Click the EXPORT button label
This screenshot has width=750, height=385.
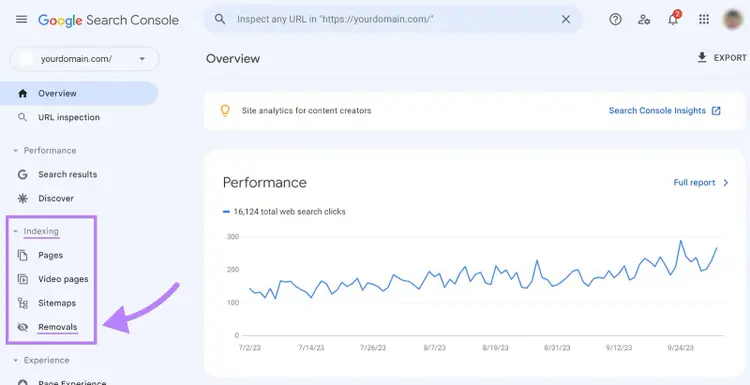(730, 58)
